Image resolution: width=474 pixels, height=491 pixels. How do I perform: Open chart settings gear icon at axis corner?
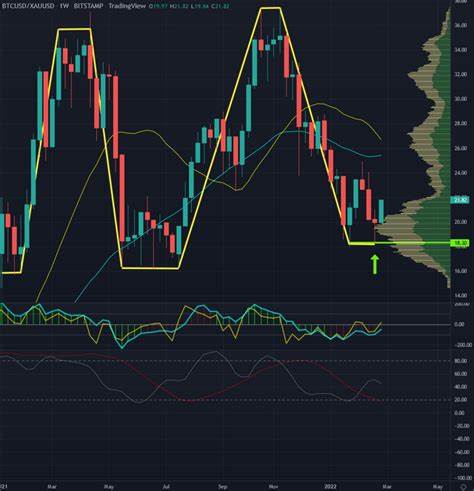tap(462, 487)
